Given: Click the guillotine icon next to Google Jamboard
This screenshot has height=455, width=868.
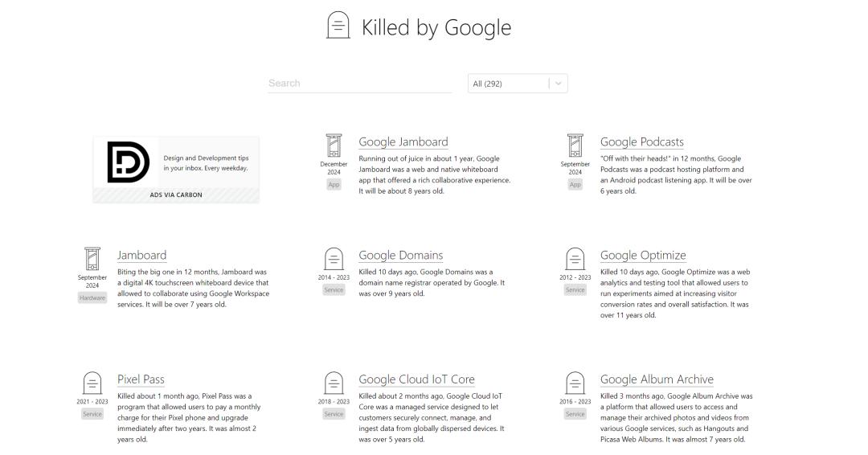Looking at the screenshot, I should (334, 146).
